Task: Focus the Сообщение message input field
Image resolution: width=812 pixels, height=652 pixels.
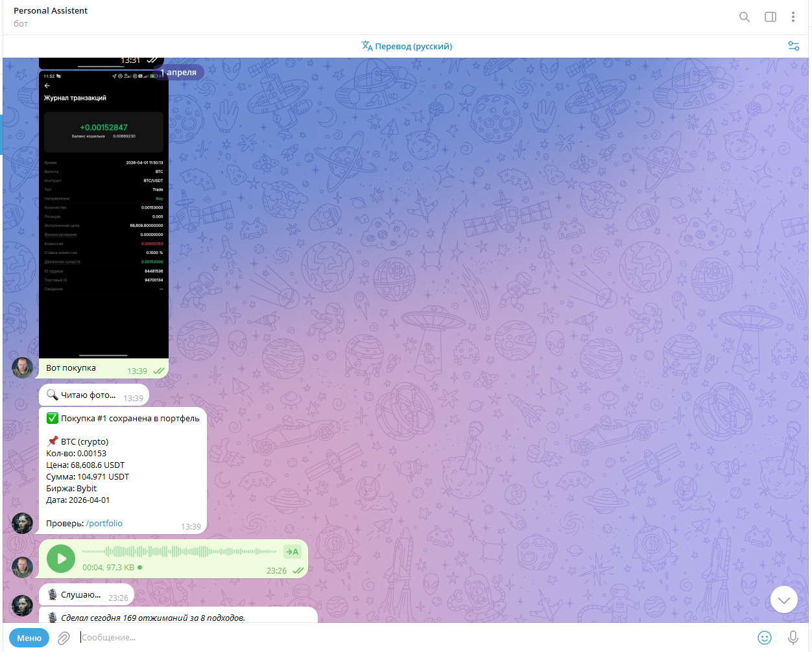Action: point(415,638)
